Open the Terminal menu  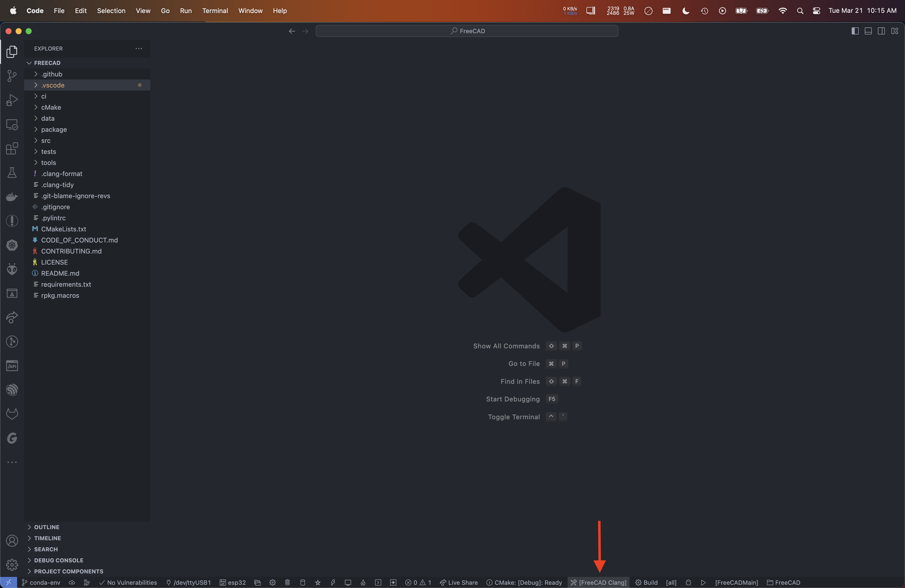click(215, 11)
